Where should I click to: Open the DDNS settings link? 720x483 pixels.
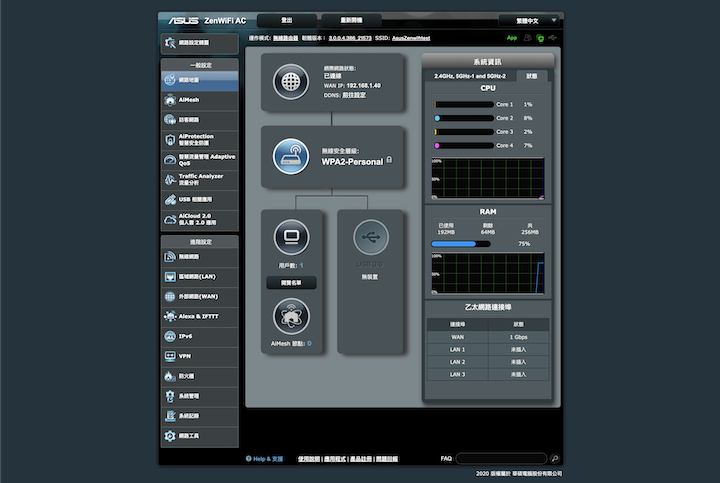pos(354,95)
